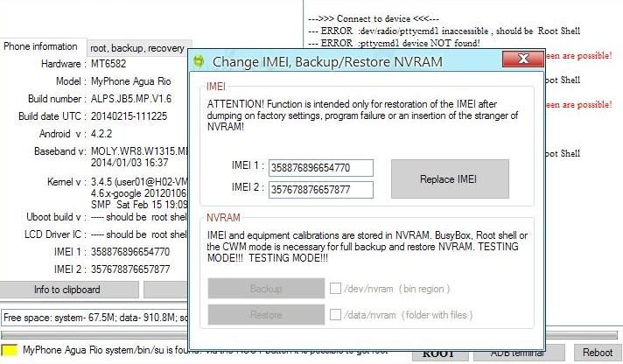Switch to root, backup, recovery tab
Viewport: 623px width, 364px height.
pyautogui.click(x=136, y=48)
